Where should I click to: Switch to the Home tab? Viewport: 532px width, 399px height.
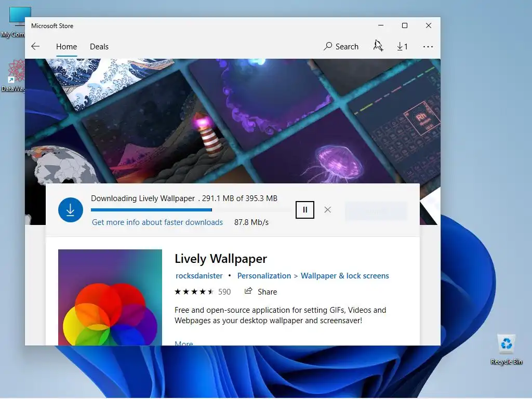click(x=66, y=46)
